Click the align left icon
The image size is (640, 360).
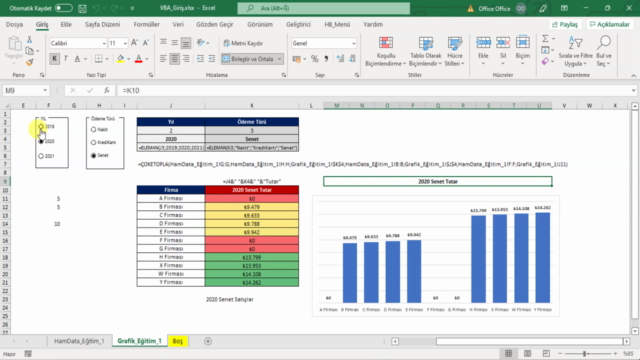click(x=163, y=59)
